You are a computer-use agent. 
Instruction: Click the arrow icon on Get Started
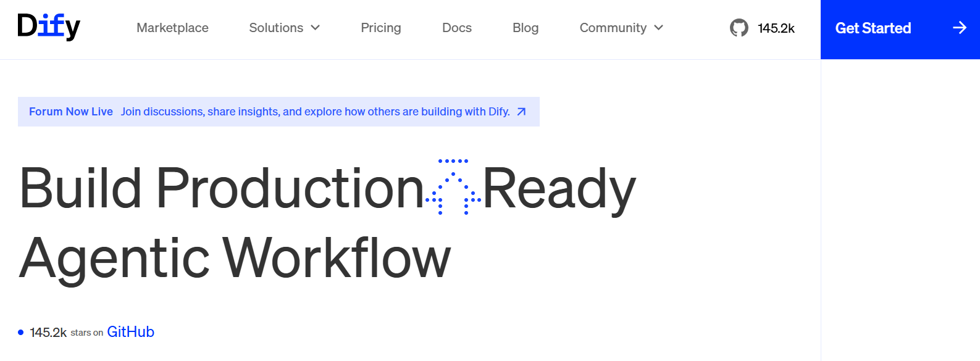tap(959, 28)
